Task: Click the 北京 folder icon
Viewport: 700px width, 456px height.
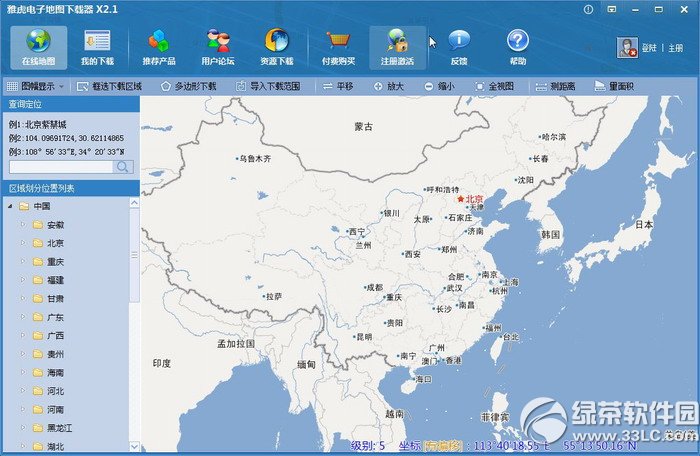Action: 38,243
